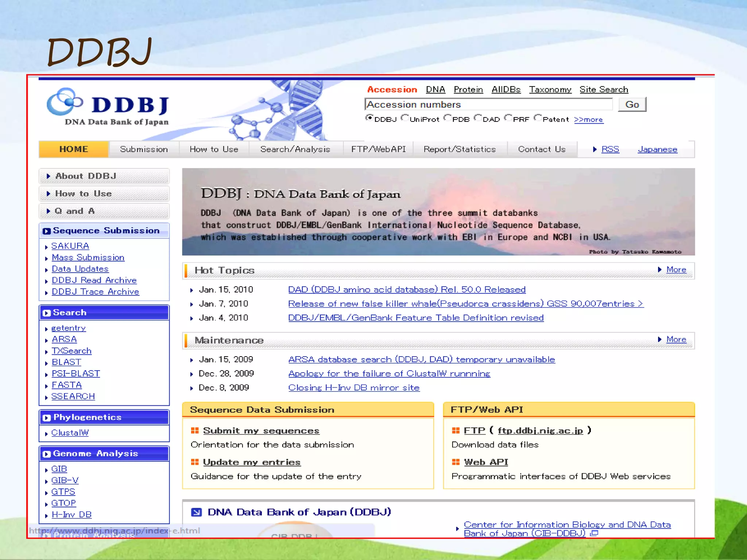Select the DDBJ radio button
This screenshot has width=747, height=560.
[x=369, y=118]
